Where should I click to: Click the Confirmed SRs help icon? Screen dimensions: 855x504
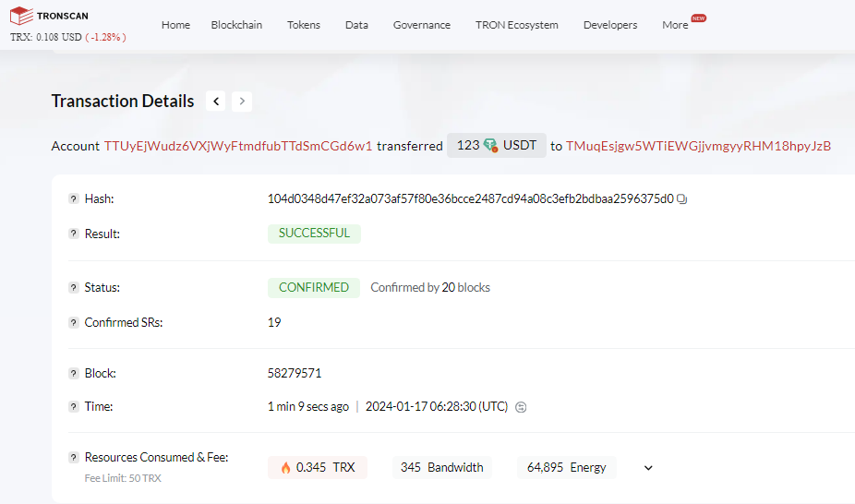tap(74, 322)
